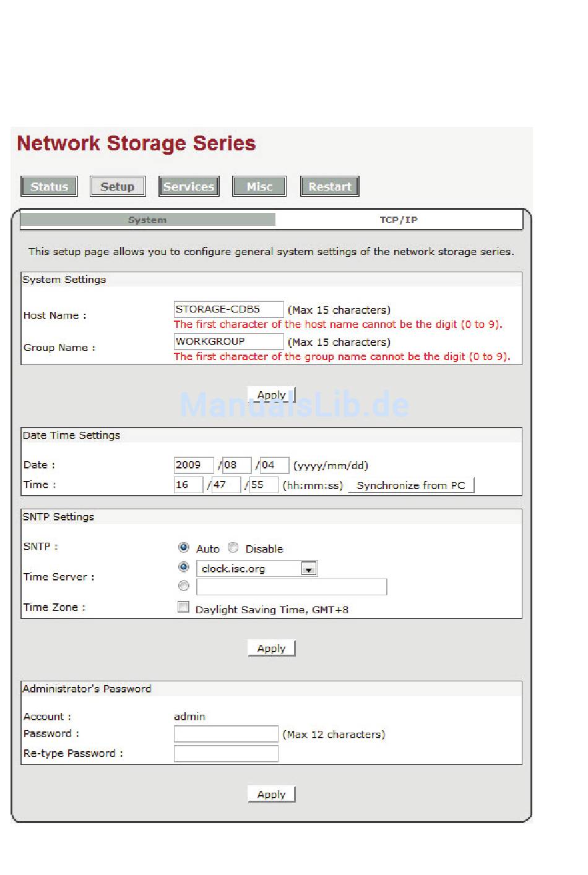Apply the SNTP Settings changes
588x875 pixels.
[x=272, y=648]
